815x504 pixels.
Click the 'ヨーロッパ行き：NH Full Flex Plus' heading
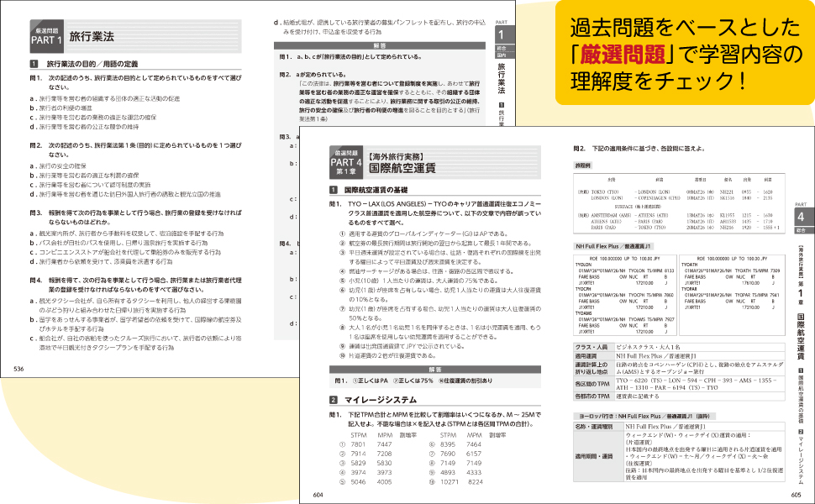(645, 416)
